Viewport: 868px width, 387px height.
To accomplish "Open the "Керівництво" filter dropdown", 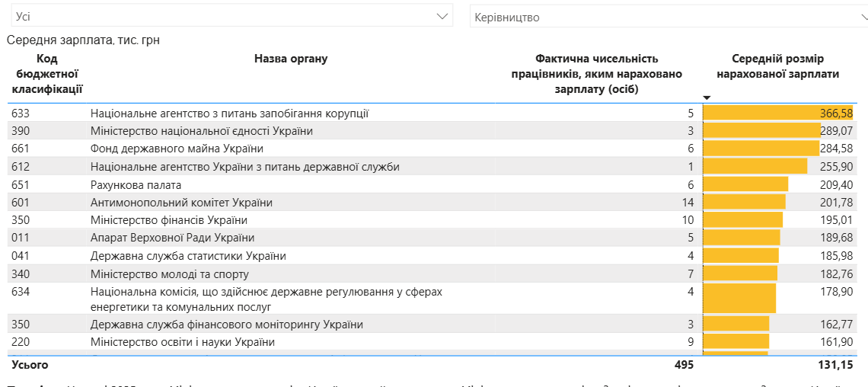I will point(669,17).
